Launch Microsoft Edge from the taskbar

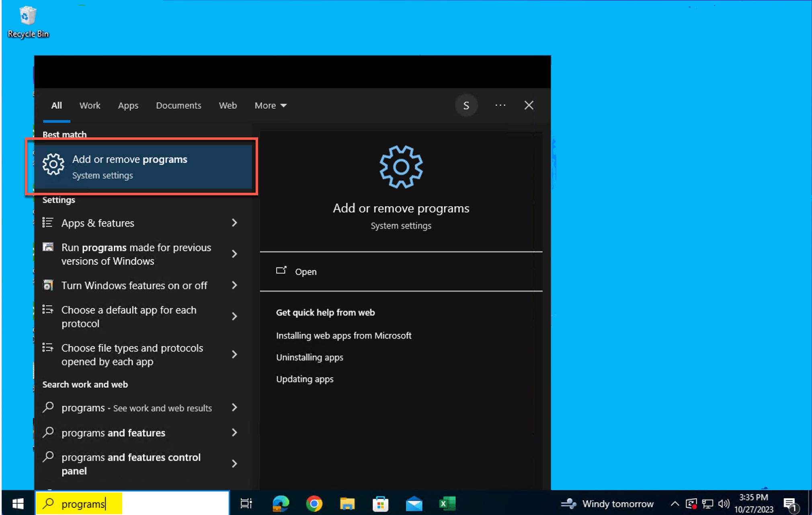(281, 503)
